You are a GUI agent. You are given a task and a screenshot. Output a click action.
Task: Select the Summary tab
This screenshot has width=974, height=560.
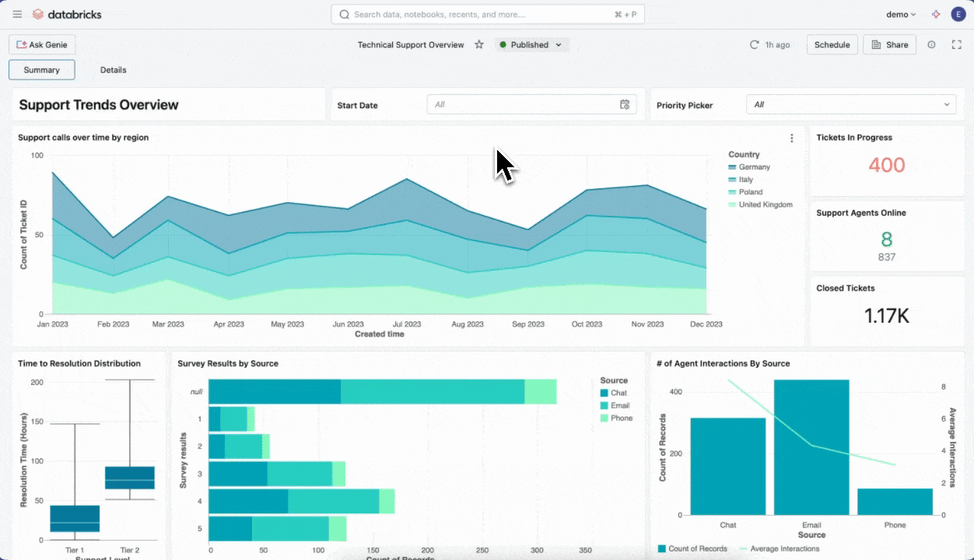click(42, 70)
